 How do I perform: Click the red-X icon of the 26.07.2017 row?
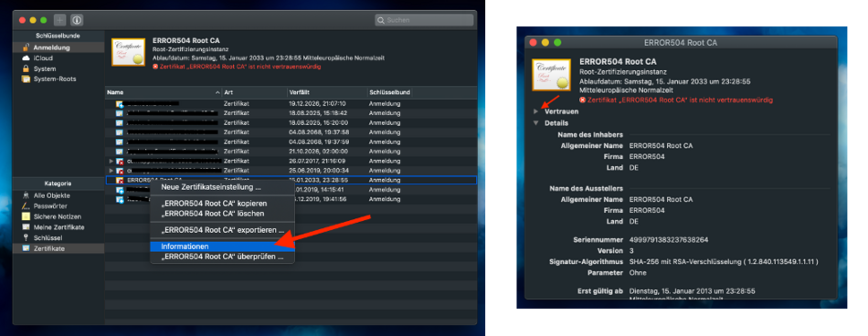pos(119,161)
